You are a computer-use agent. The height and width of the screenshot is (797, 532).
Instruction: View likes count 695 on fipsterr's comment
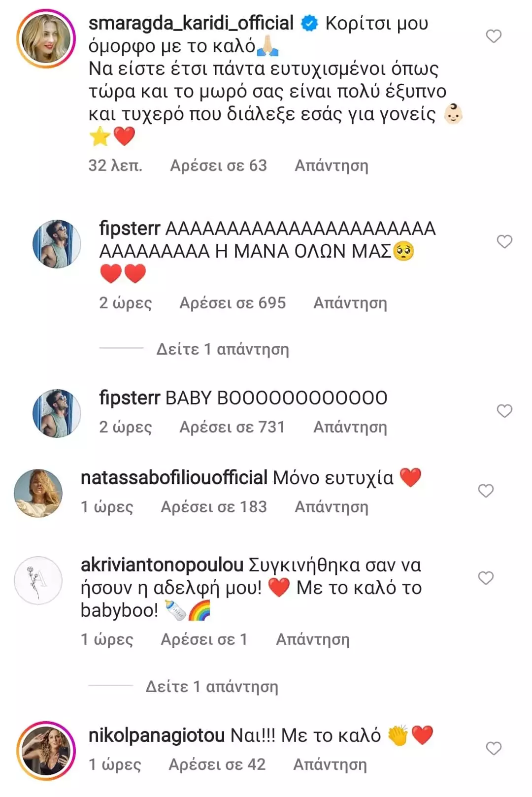pyautogui.click(x=233, y=303)
